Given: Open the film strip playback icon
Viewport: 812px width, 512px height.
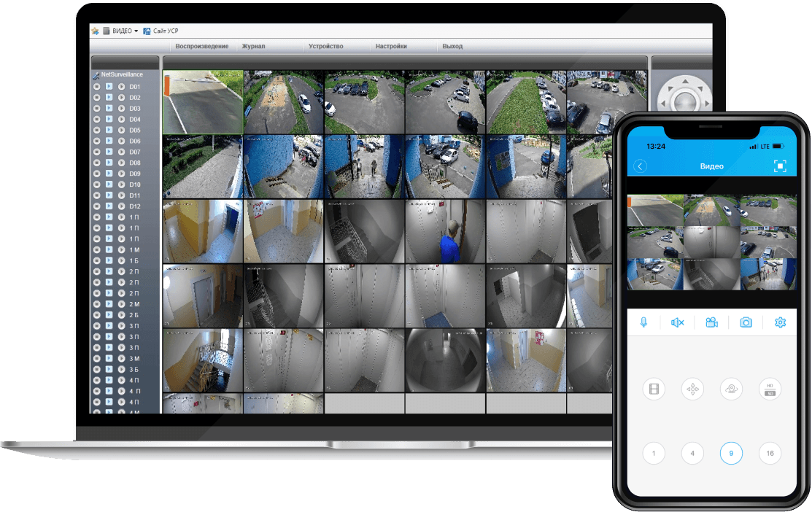Looking at the screenshot, I should 654,389.
